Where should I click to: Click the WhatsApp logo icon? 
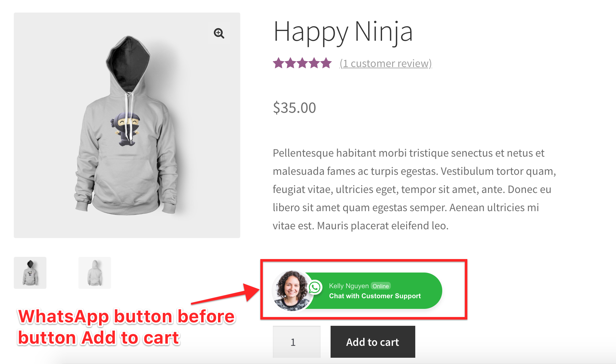pyautogui.click(x=315, y=287)
